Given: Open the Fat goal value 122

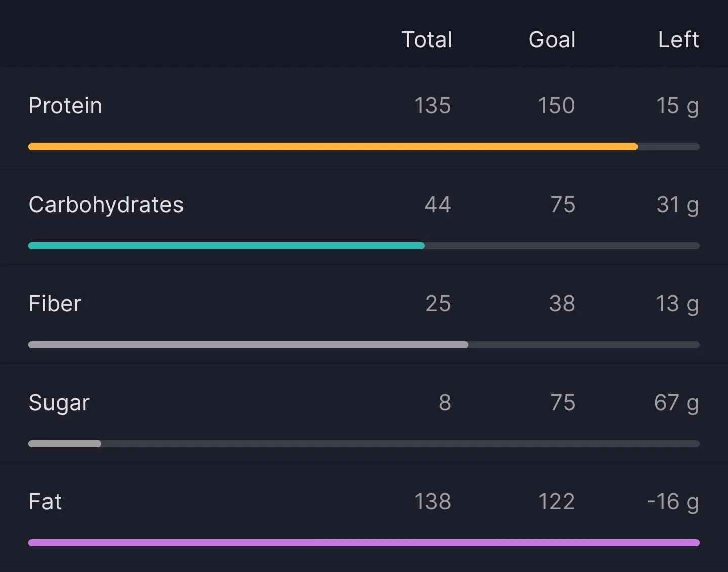Looking at the screenshot, I should point(557,502).
